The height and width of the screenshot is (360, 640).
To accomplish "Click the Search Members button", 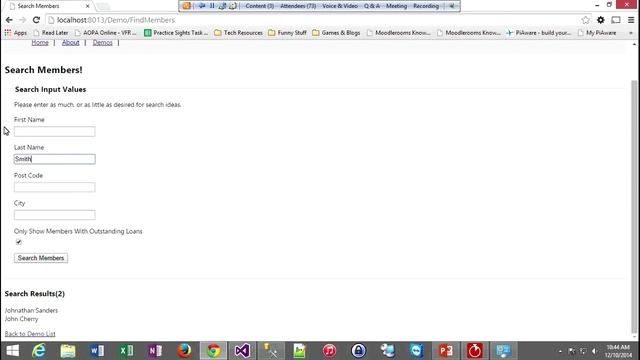I will coord(41,258).
